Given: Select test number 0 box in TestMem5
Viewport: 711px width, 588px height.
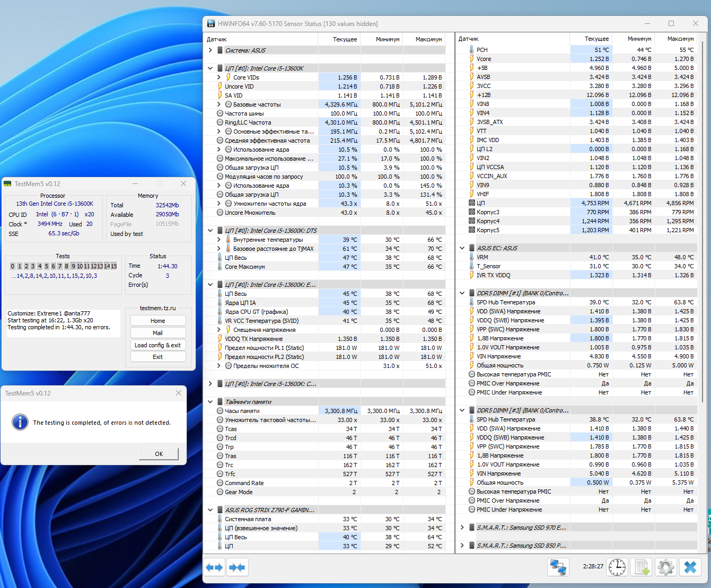Looking at the screenshot, I should pos(13,266).
